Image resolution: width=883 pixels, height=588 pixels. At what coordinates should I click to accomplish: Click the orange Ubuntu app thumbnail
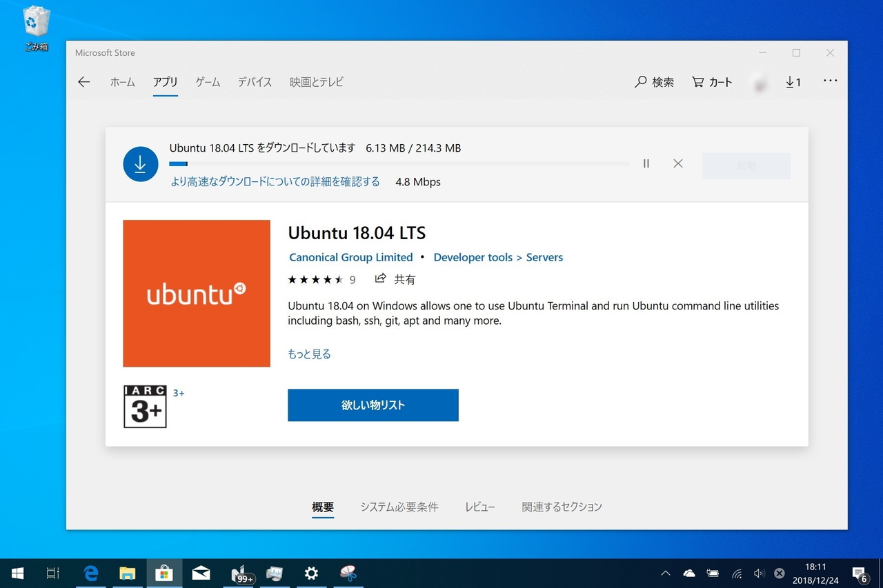[x=196, y=292]
